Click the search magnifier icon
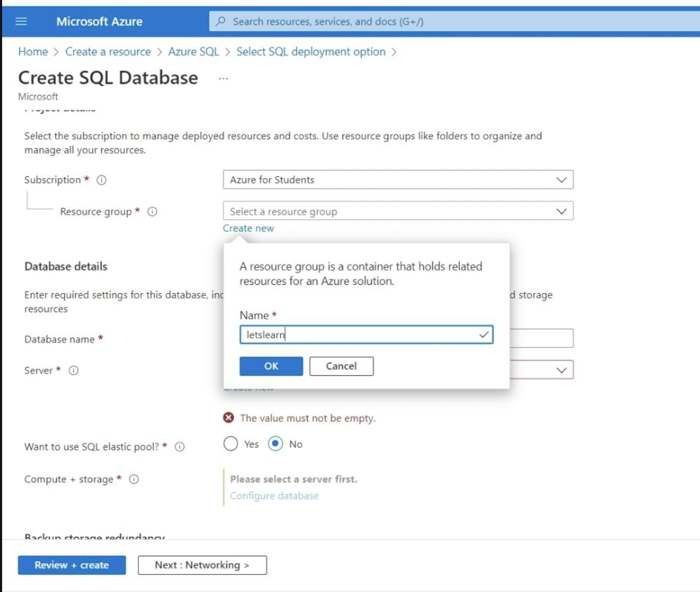 point(221,21)
